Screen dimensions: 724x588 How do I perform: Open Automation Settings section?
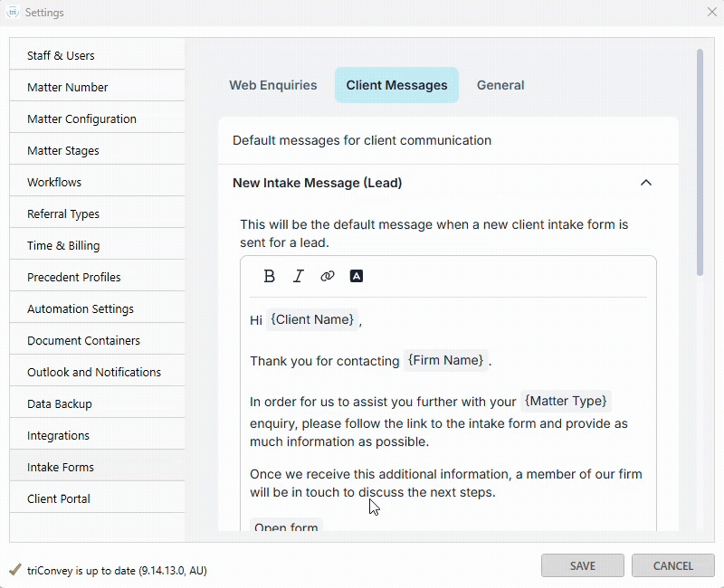[x=81, y=308]
